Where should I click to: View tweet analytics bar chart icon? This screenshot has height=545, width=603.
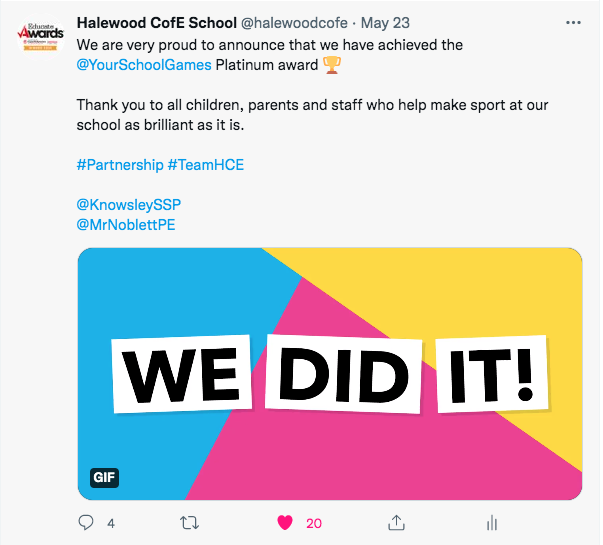491,522
